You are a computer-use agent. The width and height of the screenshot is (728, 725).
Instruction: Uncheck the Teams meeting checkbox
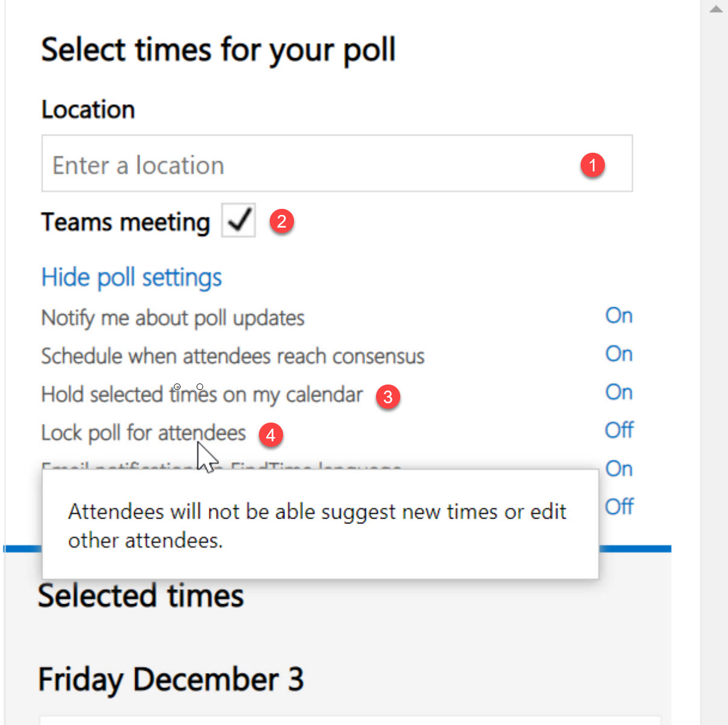coord(238,220)
